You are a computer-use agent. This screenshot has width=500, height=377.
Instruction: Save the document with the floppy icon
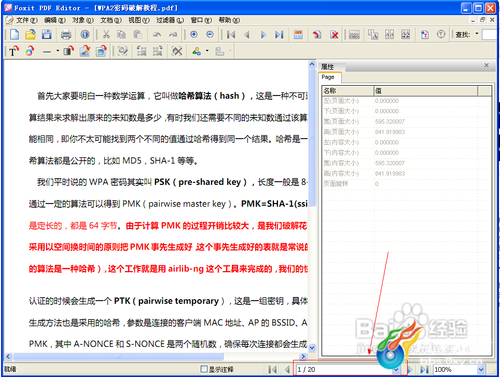(x=46, y=34)
